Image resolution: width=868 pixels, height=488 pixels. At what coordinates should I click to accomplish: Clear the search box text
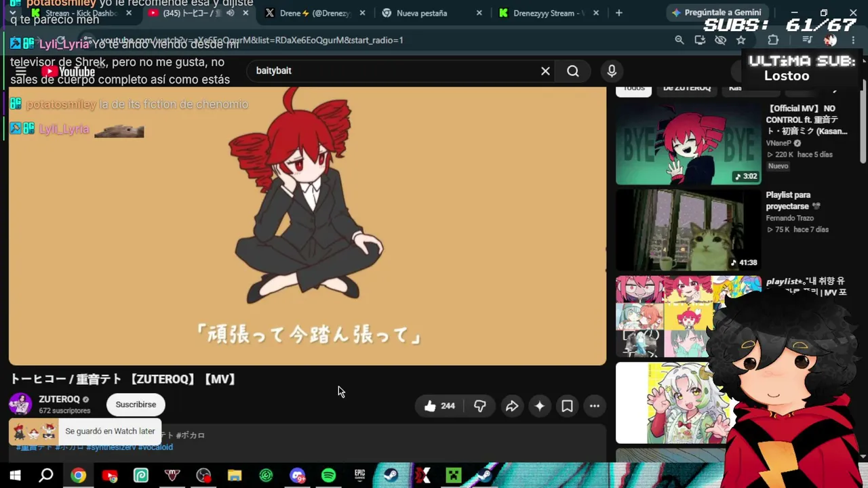click(x=545, y=71)
